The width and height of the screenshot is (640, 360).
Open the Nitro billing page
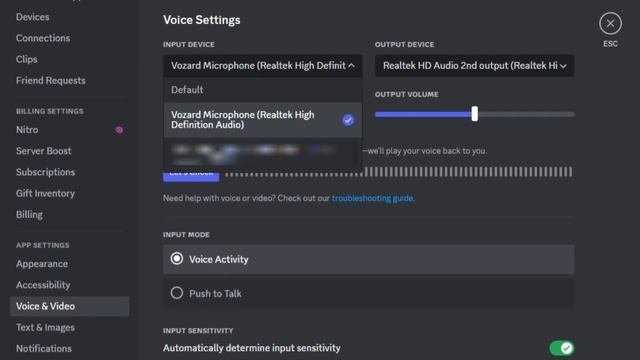click(x=27, y=130)
